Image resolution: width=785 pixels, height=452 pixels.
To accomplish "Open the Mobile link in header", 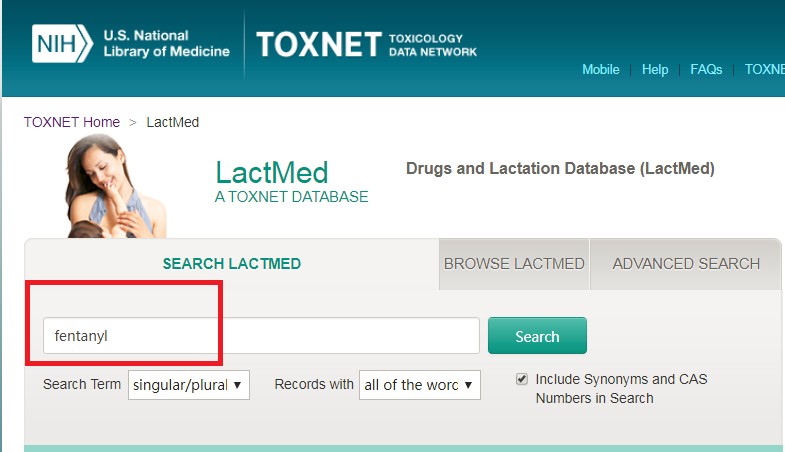I will click(601, 70).
